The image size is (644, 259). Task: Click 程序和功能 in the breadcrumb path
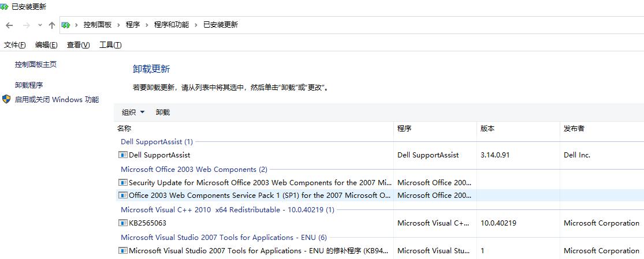(x=171, y=25)
